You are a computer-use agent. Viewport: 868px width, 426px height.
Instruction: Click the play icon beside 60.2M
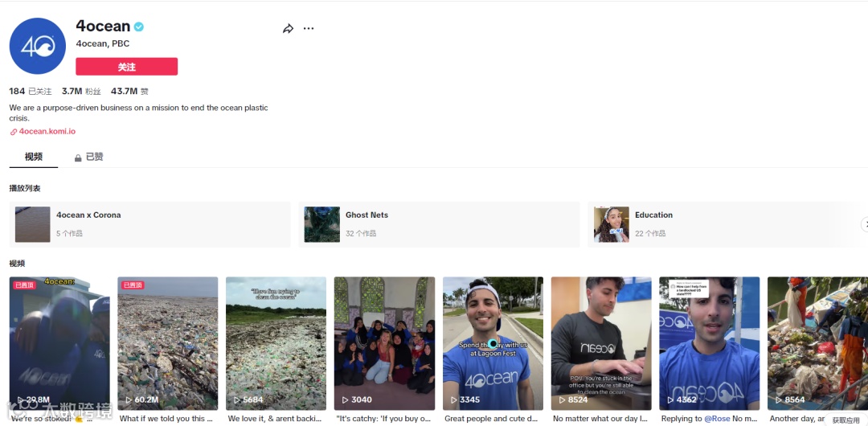tap(129, 400)
